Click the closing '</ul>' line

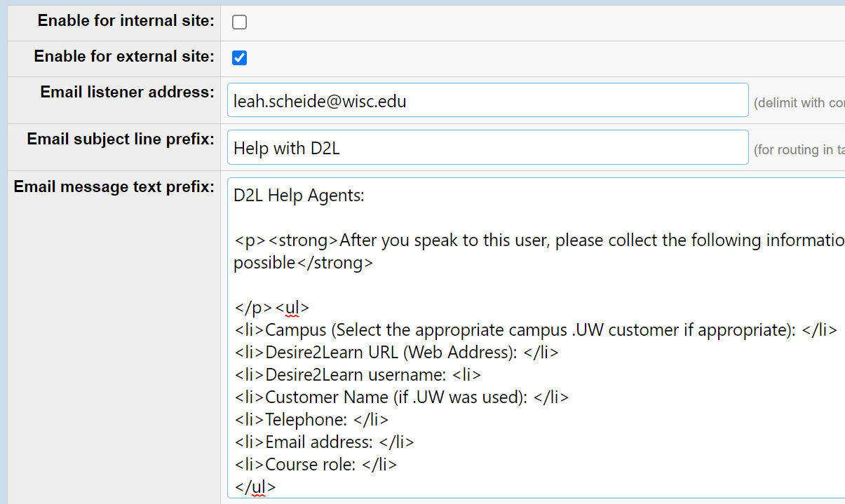tap(255, 487)
